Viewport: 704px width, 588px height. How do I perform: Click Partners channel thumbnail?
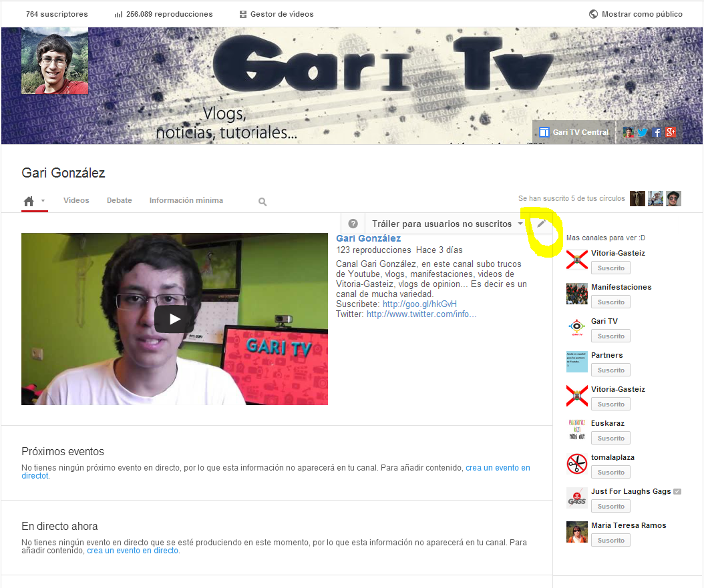click(x=577, y=362)
